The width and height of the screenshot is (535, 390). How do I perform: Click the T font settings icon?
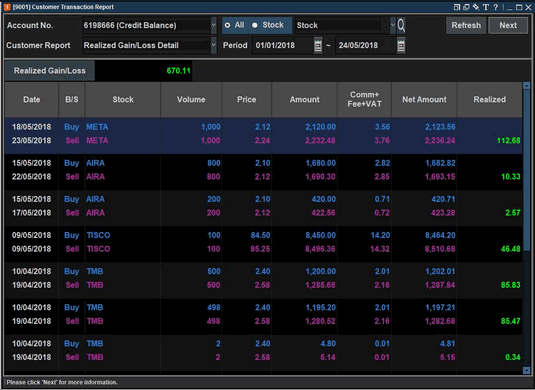tap(486, 7)
